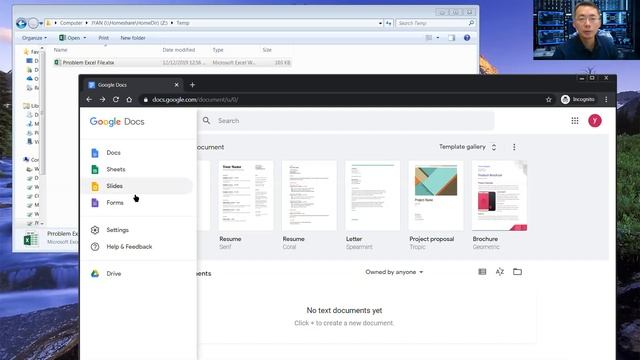Click the Search Temp box in Explorer
The height and width of the screenshot is (360, 640).
[435, 23]
